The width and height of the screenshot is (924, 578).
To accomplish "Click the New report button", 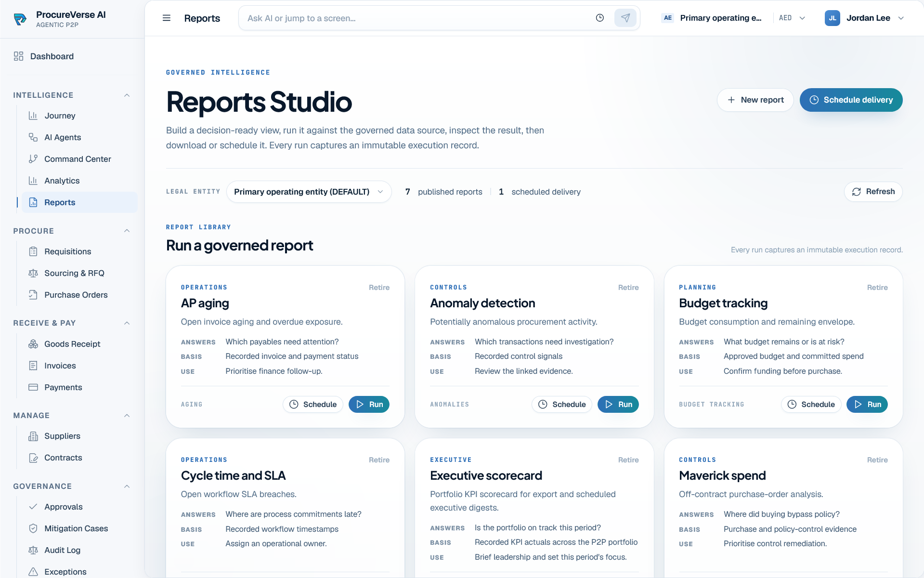I will click(755, 100).
